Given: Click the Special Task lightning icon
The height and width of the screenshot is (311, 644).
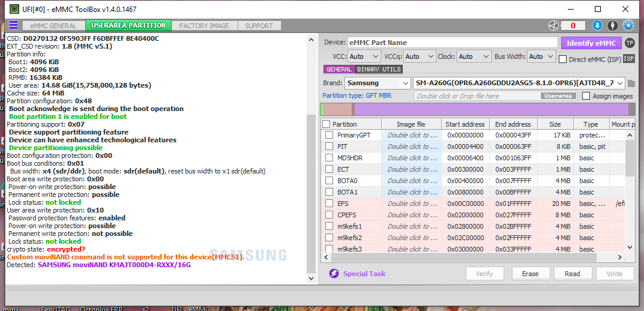Looking at the screenshot, I should pos(334,274).
